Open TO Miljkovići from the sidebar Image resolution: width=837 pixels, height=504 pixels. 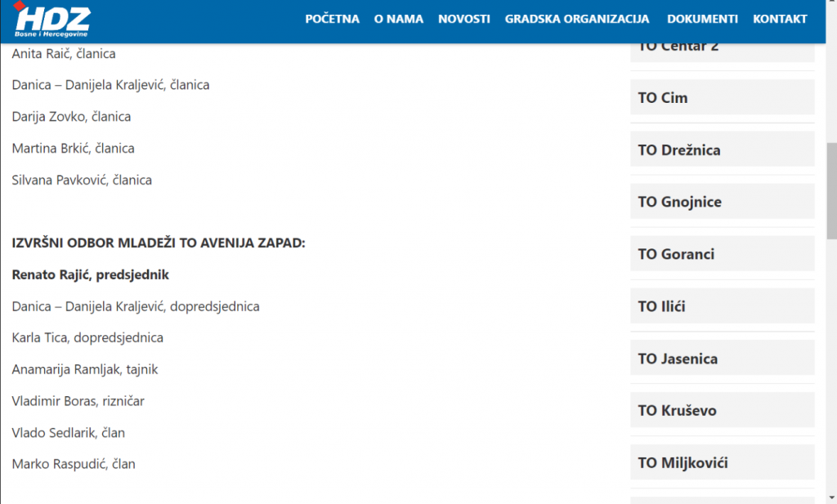pos(683,463)
